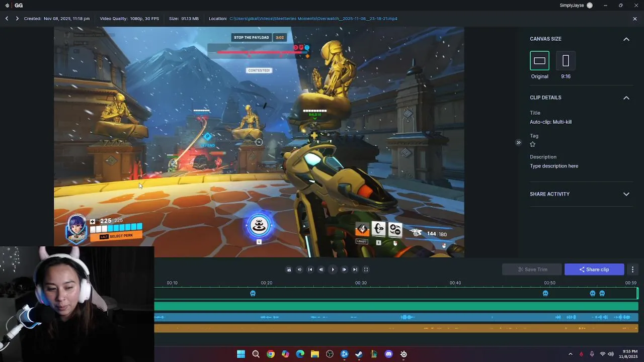This screenshot has width=644, height=362.
Task: Jump to the start of the clip
Action: (x=310, y=269)
